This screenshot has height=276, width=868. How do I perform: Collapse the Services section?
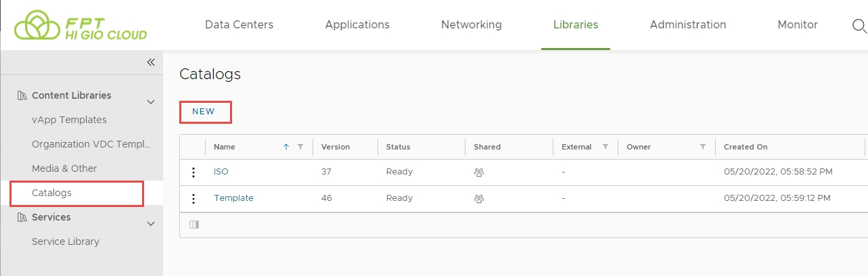click(151, 223)
